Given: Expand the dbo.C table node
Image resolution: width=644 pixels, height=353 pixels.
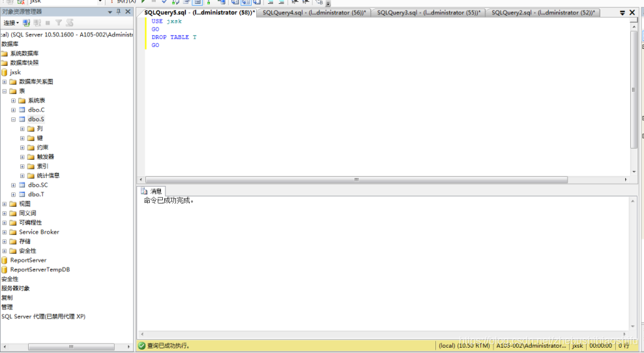Looking at the screenshot, I should [x=14, y=110].
